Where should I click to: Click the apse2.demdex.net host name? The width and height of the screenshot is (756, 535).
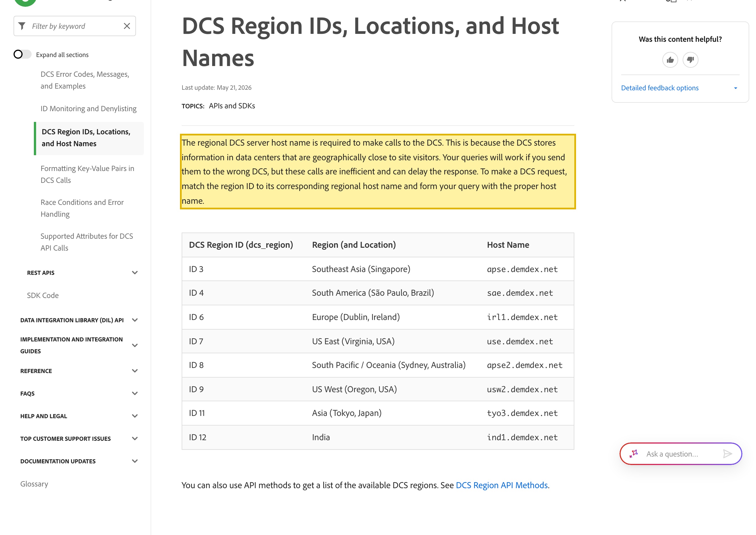coord(524,365)
